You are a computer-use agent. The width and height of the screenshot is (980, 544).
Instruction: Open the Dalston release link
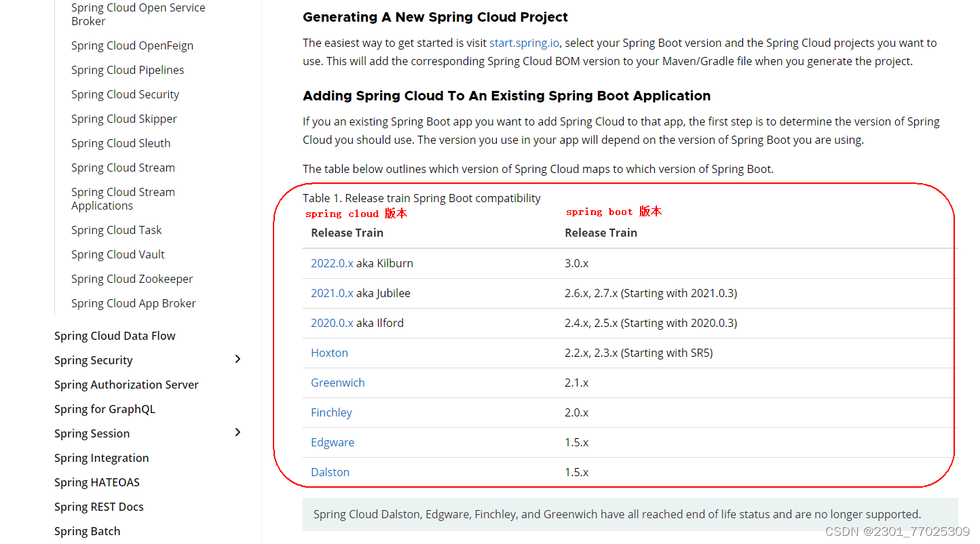point(330,472)
